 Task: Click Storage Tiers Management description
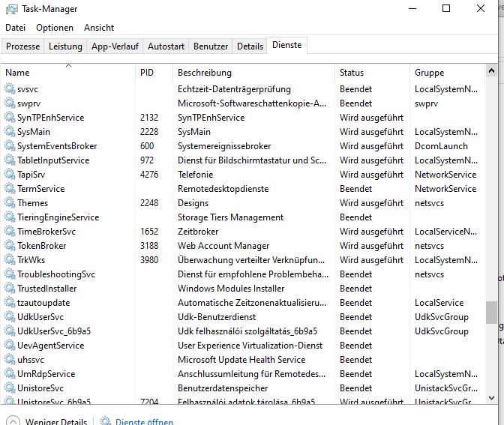(x=230, y=217)
